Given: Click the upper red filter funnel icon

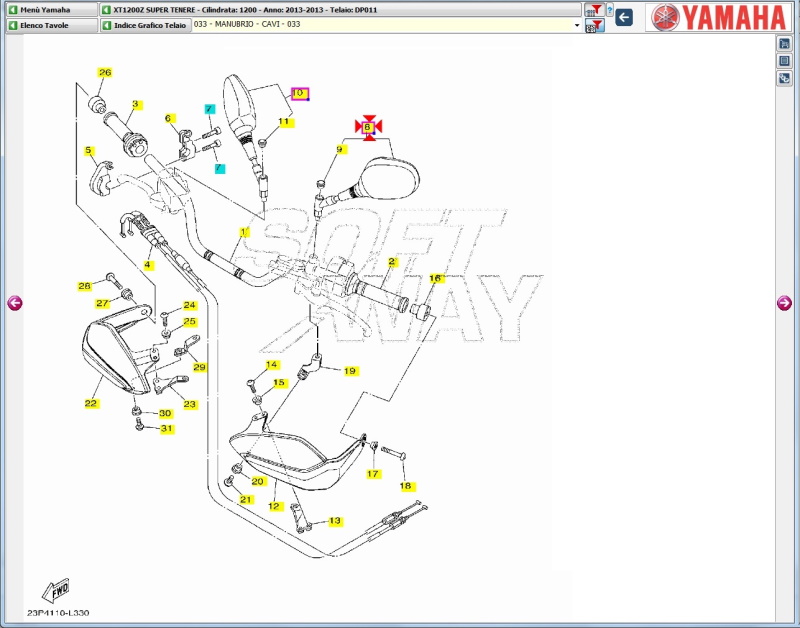Looking at the screenshot, I should click(x=594, y=10).
